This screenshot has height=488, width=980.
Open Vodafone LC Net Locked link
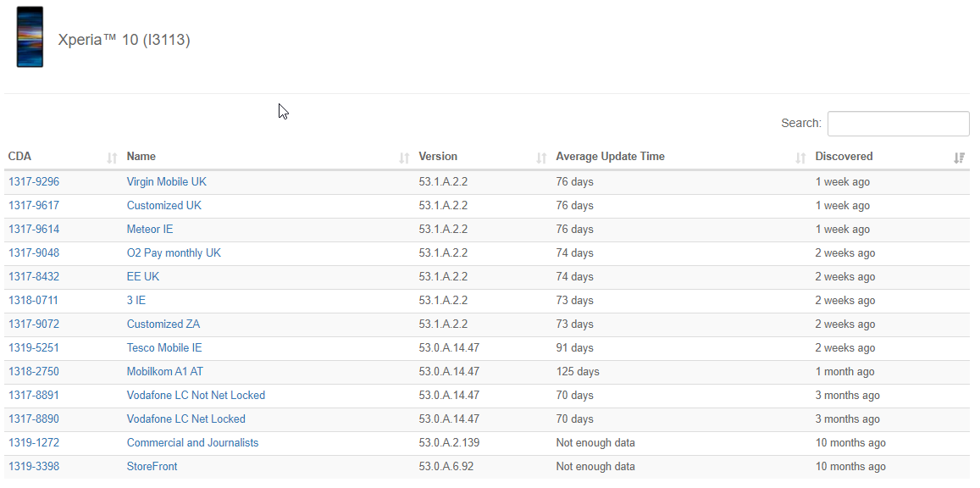(186, 419)
